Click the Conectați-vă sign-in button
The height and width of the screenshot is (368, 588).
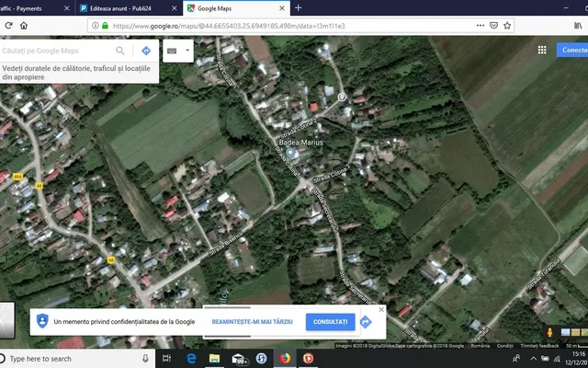point(572,50)
